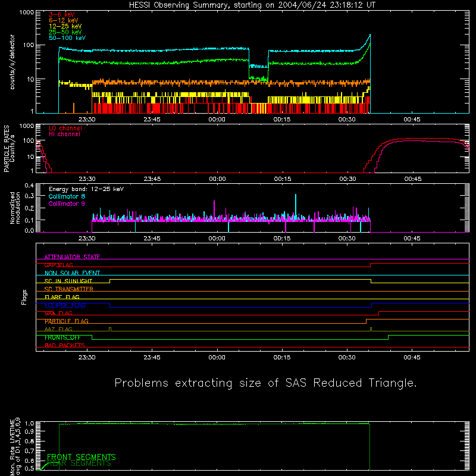Select the FLARE_FLAG label

(62, 297)
